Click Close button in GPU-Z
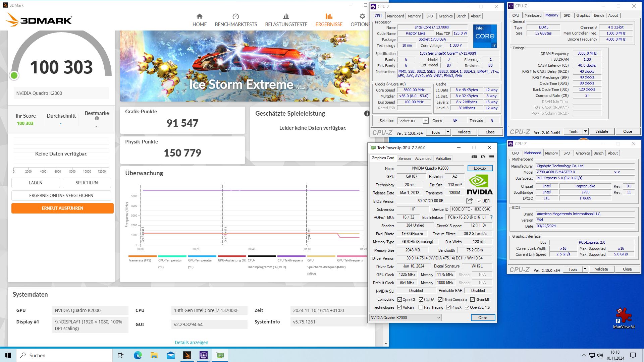Viewport: 644px width, 362px height. tap(482, 318)
